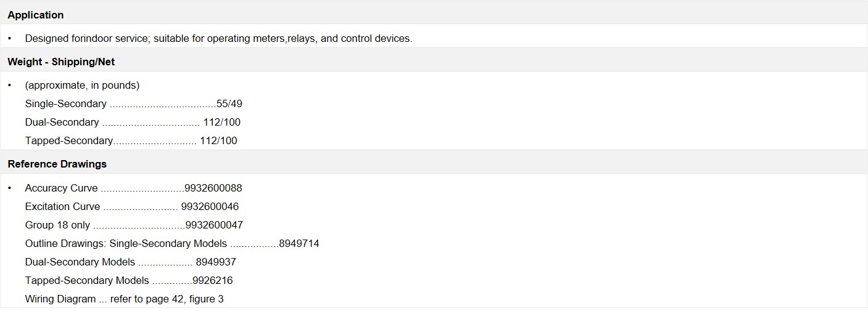
Task: Click the Group 18 only label
Action: pos(57,225)
